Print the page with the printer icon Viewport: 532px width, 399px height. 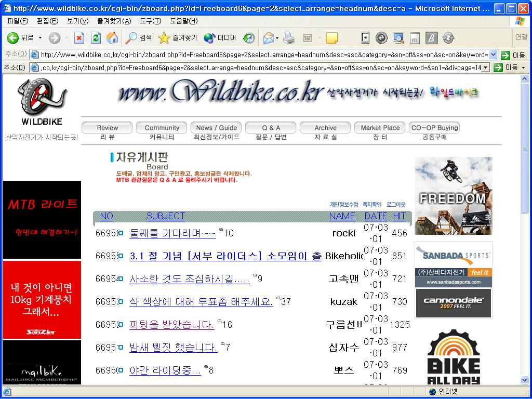[289, 37]
